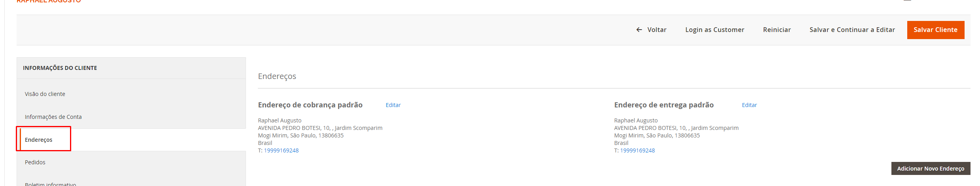Click the Endereço de entrega padrão heading
The height and width of the screenshot is (186, 980).
(x=664, y=105)
